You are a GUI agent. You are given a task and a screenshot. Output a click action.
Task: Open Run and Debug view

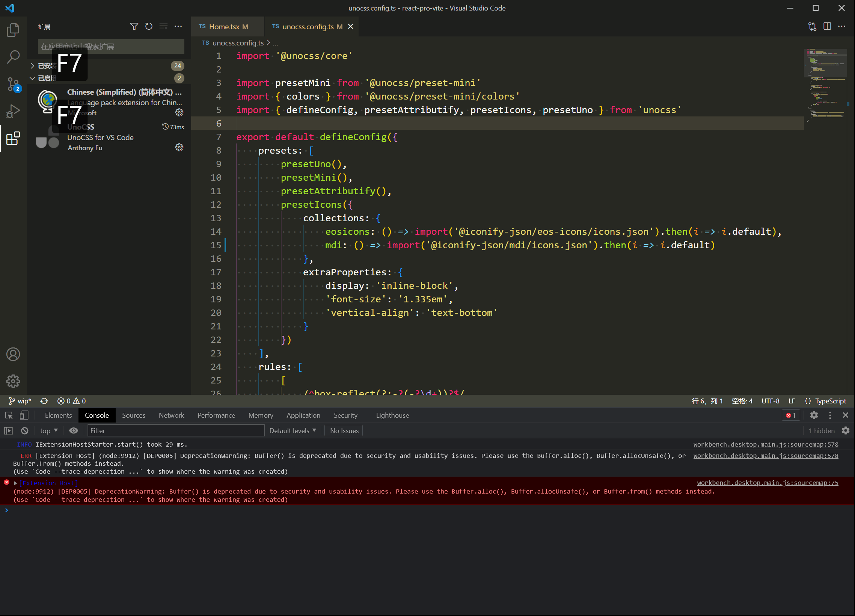point(13,111)
